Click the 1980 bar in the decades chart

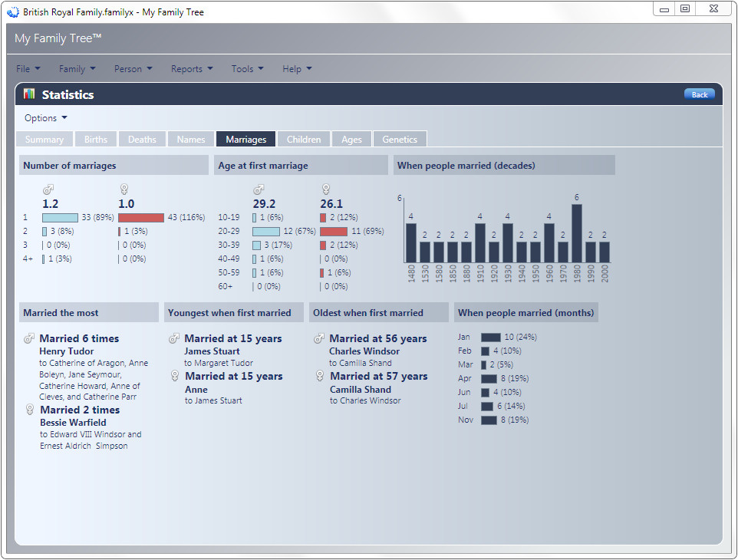[x=577, y=233]
